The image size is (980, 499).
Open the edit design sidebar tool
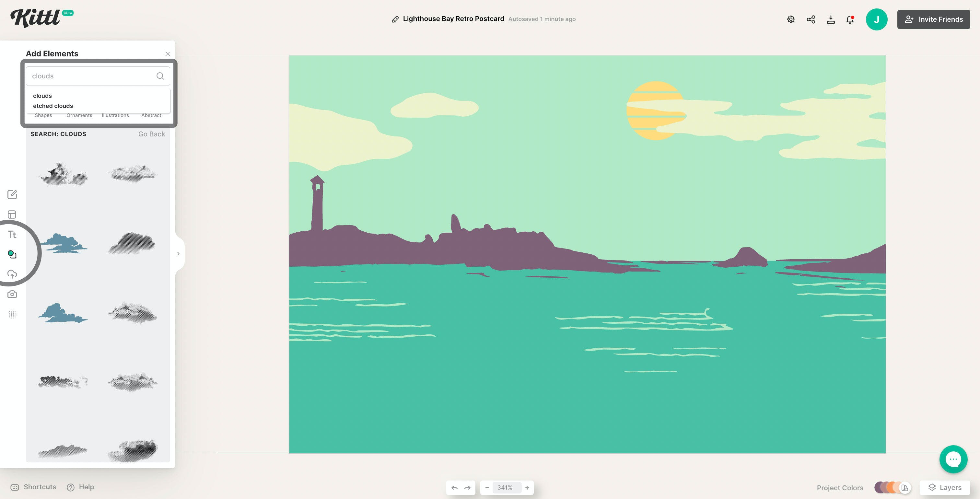[12, 195]
